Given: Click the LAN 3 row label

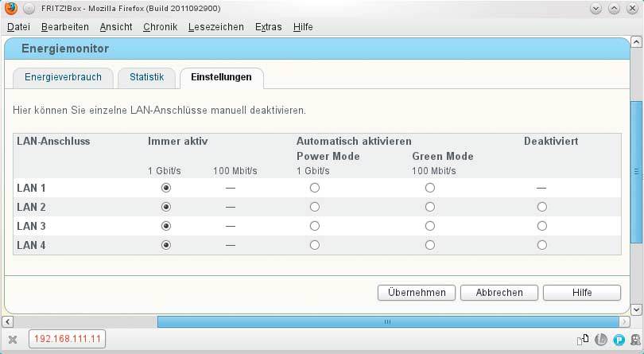Looking at the screenshot, I should pos(31,226).
